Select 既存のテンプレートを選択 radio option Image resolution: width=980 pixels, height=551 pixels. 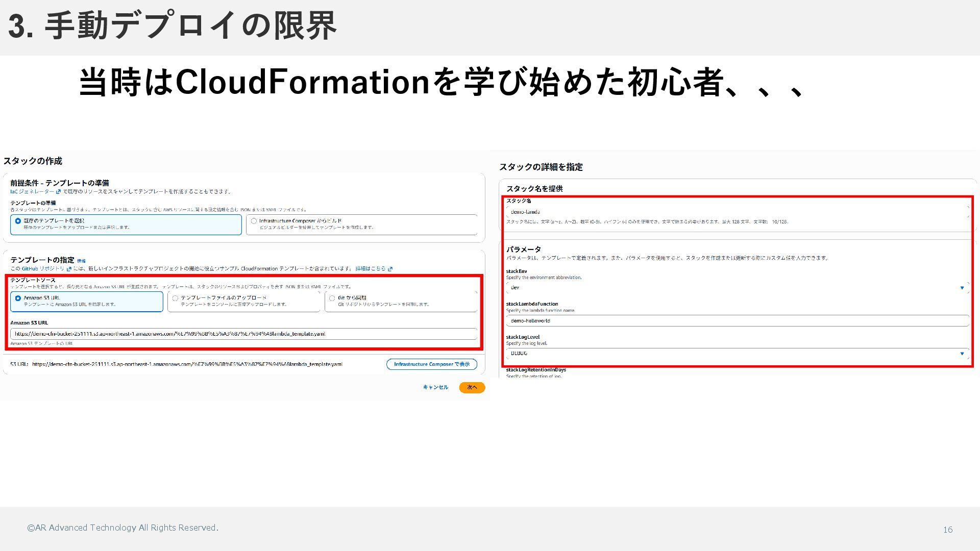(18, 221)
